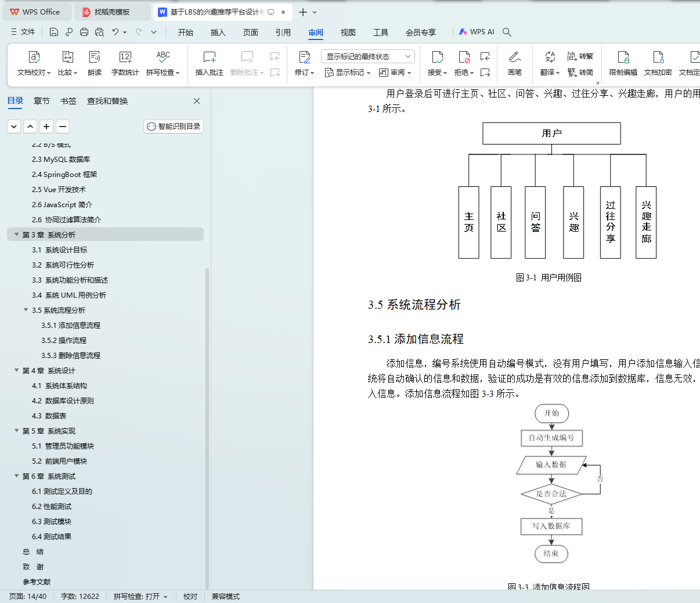Click the save icon in quick access toolbar
The image size is (700, 603).
click(x=54, y=32)
